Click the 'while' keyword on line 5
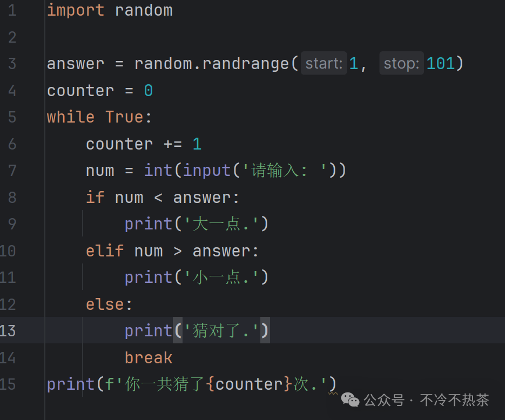The width and height of the screenshot is (505, 420). pyautogui.click(x=71, y=117)
